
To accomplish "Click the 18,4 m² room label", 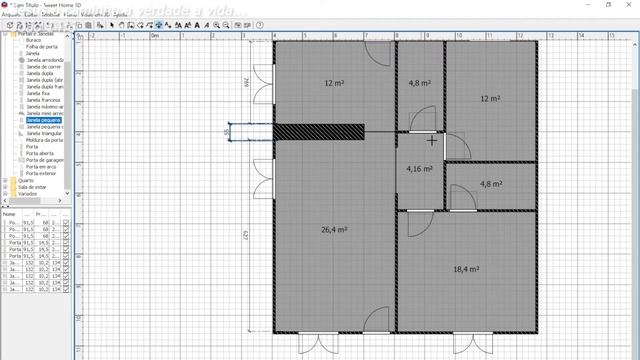I will pyautogui.click(x=467, y=269).
